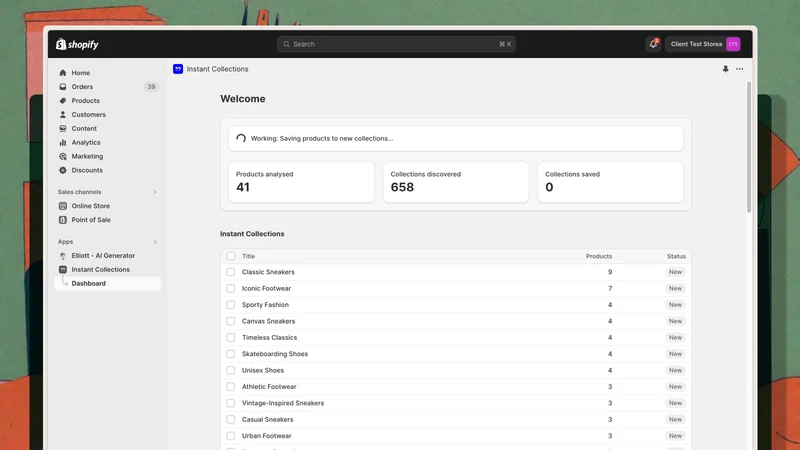The width and height of the screenshot is (800, 450).
Task: Pin the Instant Collections app
Action: 725,69
